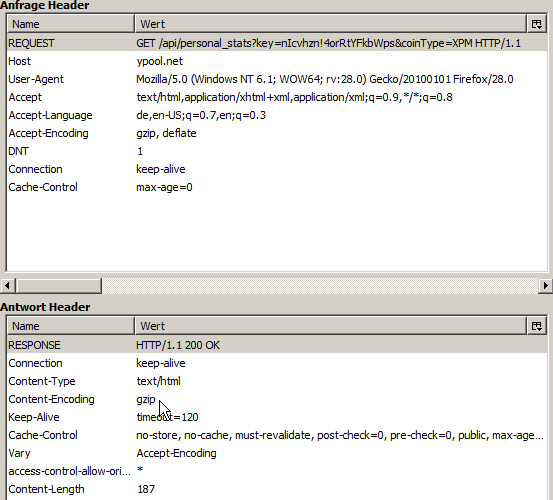This screenshot has height=500, width=553.
Task: Select the DNT row
Action: (x=277, y=151)
